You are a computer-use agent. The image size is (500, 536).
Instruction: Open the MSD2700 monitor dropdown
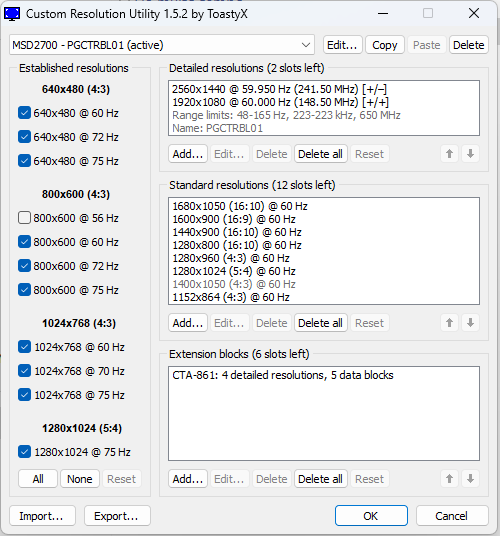click(162, 45)
